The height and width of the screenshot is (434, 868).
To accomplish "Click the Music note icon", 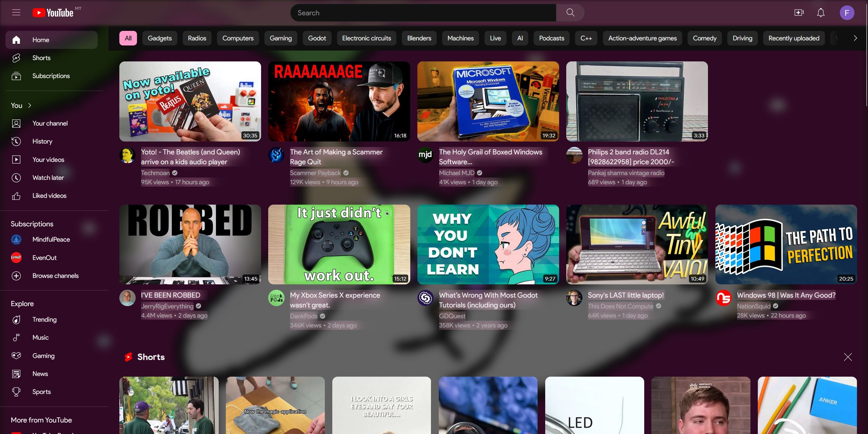I will click(16, 338).
